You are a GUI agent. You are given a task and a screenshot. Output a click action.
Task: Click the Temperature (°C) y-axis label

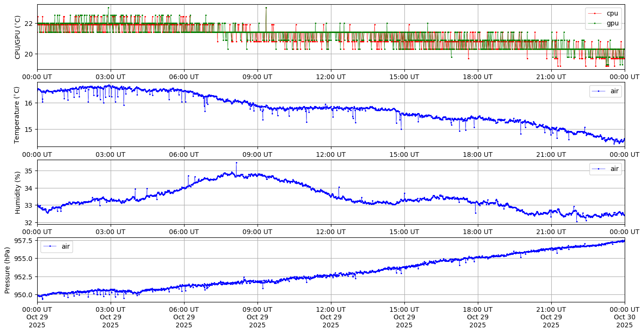[x=17, y=114]
